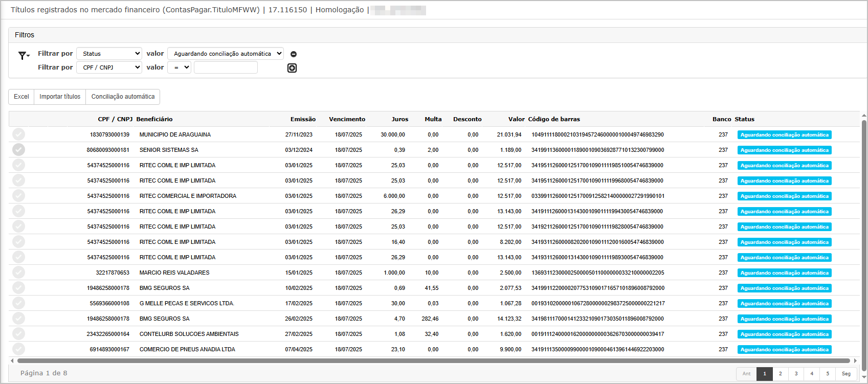Click the Filtros panel header
868x384 pixels.
[x=437, y=35]
